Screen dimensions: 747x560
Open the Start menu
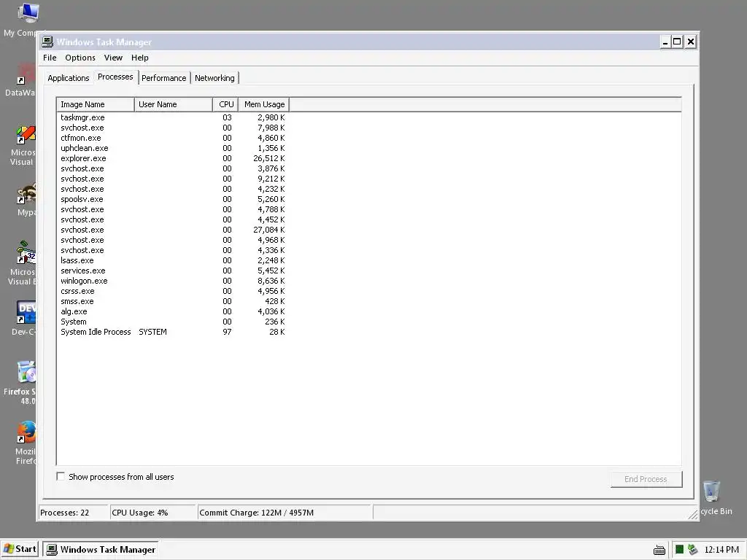pos(20,549)
